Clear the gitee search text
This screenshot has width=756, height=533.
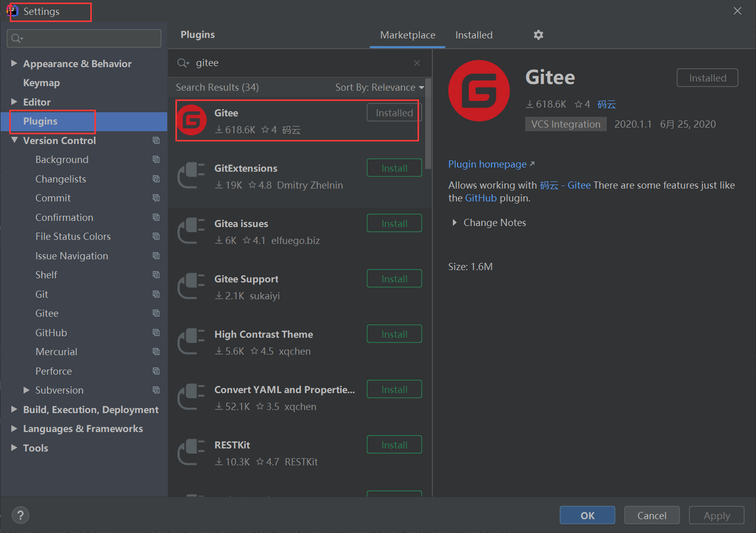click(x=417, y=63)
